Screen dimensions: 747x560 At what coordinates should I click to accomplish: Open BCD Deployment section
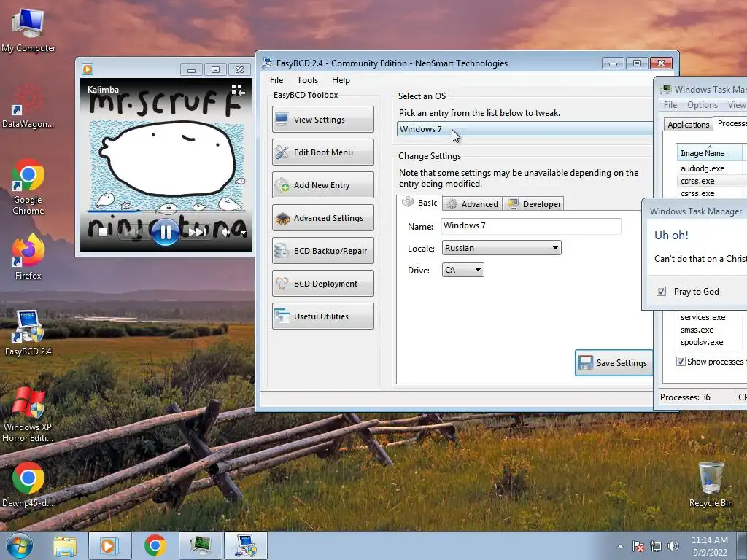322,284
